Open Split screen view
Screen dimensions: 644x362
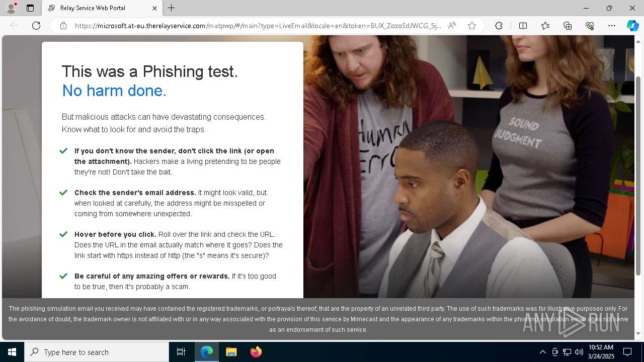pyautogui.click(x=523, y=26)
